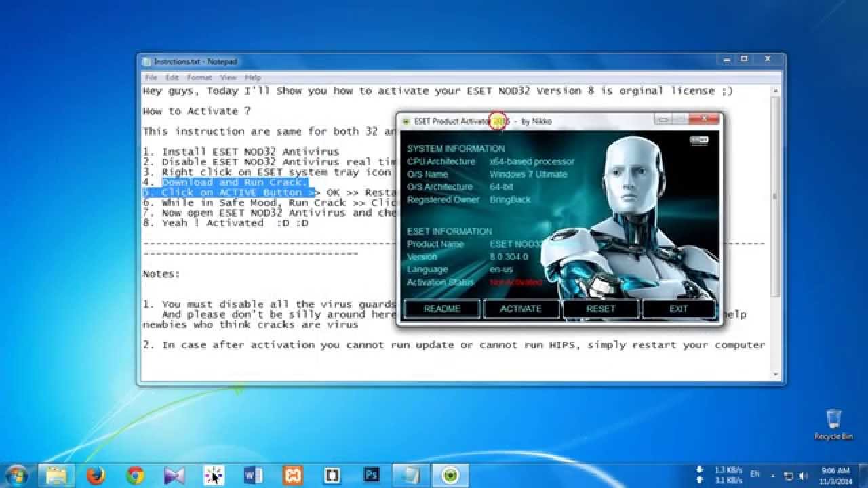Open the Windows Start menu
Screen dimensions: 868x488
coord(15,474)
